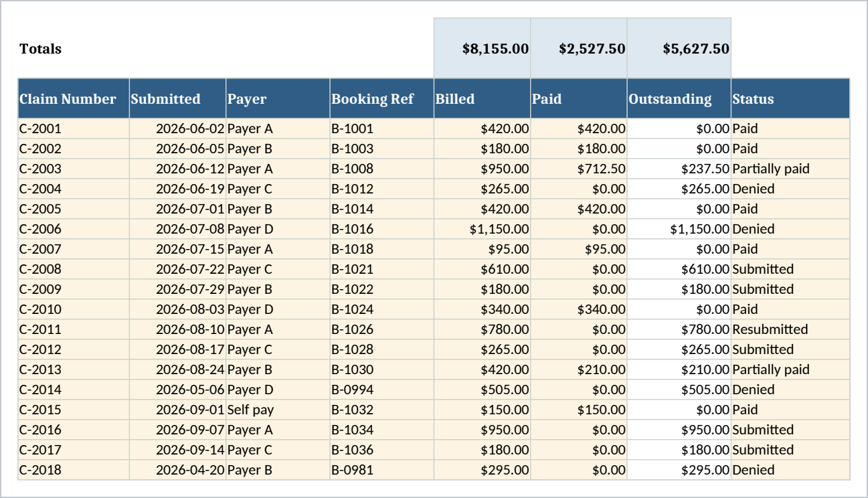Click the Claim Number column header
The height and width of the screenshot is (498, 868).
(x=74, y=99)
